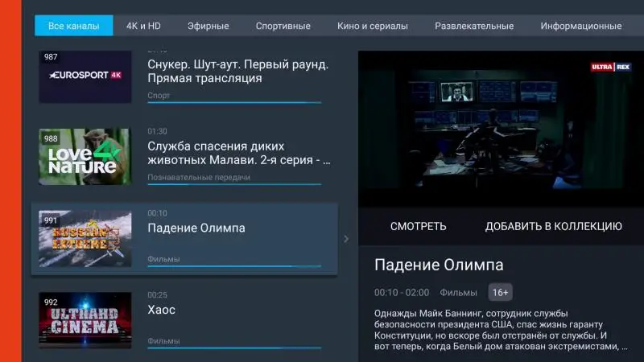Click channel number 991 badge
Viewport: 644px width, 362px height.
(51, 220)
